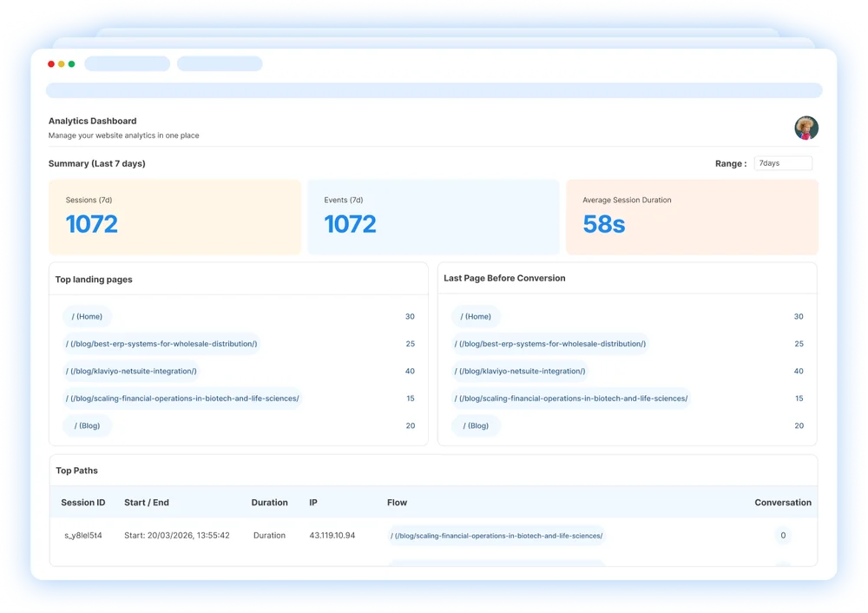Open klaviyo-netsuite-integration link in Top landing pages
Screen dimensions: 868x613
point(131,371)
